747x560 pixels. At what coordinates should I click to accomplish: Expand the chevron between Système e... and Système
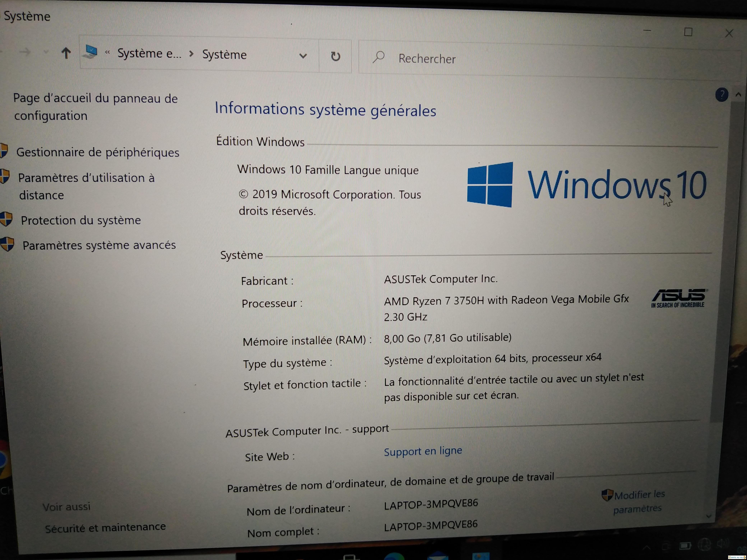click(191, 54)
